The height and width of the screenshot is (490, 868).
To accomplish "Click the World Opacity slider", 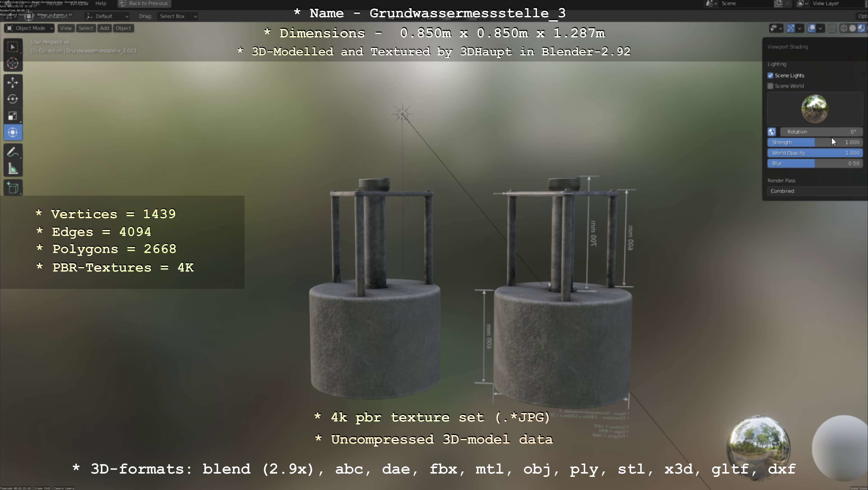I will (815, 153).
